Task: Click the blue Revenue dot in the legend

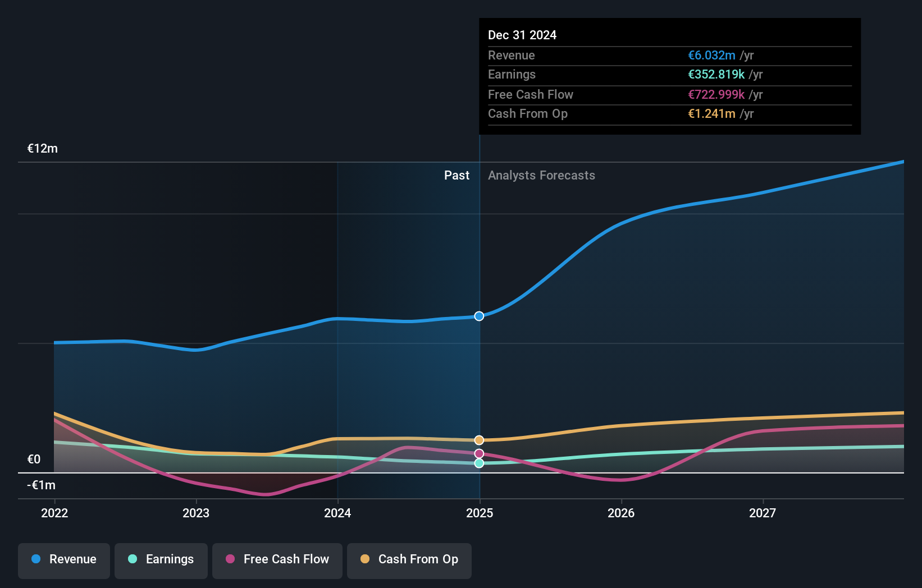Action: click(35, 559)
